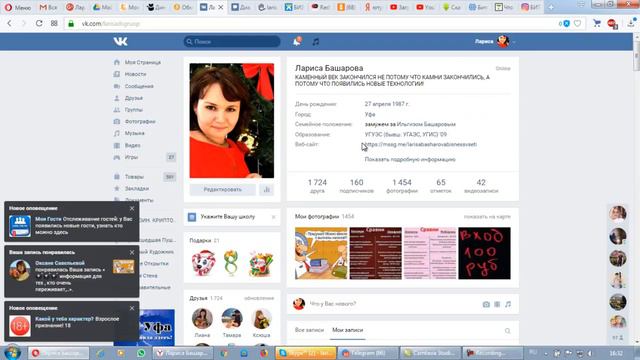Open friend Тамара's avatar

pyautogui.click(x=232, y=318)
